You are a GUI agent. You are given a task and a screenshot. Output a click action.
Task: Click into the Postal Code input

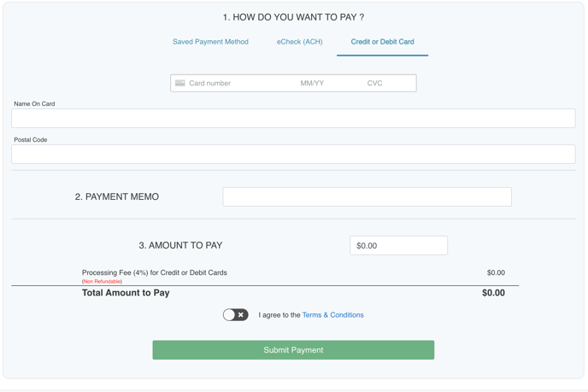pyautogui.click(x=293, y=154)
